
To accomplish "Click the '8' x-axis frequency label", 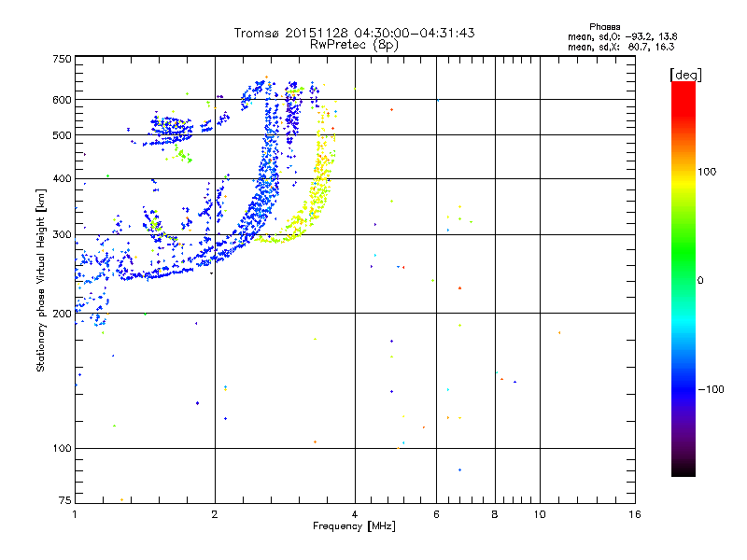I will coord(495,514).
